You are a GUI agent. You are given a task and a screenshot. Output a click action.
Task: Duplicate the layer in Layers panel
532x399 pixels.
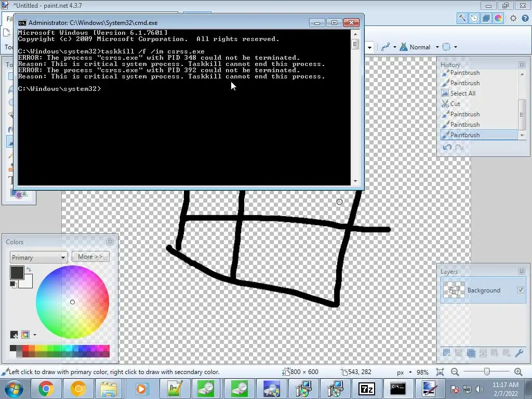click(471, 353)
